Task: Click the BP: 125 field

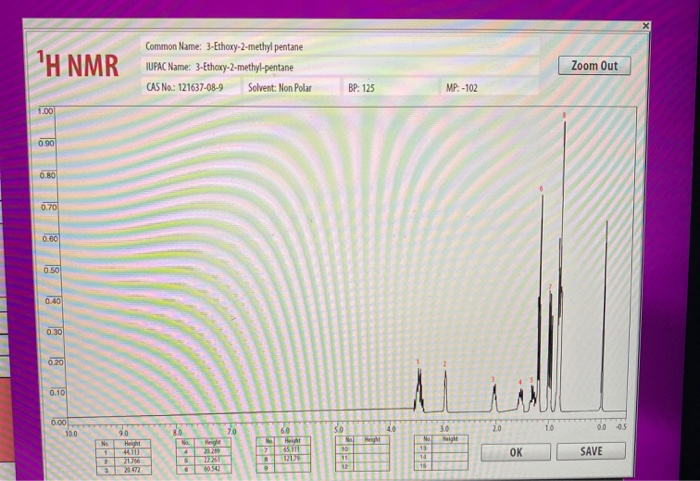Action: [x=390, y=88]
